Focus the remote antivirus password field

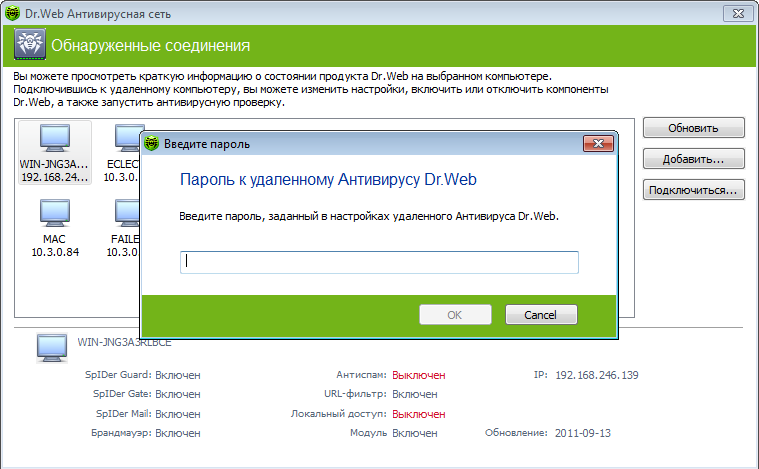pos(379,262)
